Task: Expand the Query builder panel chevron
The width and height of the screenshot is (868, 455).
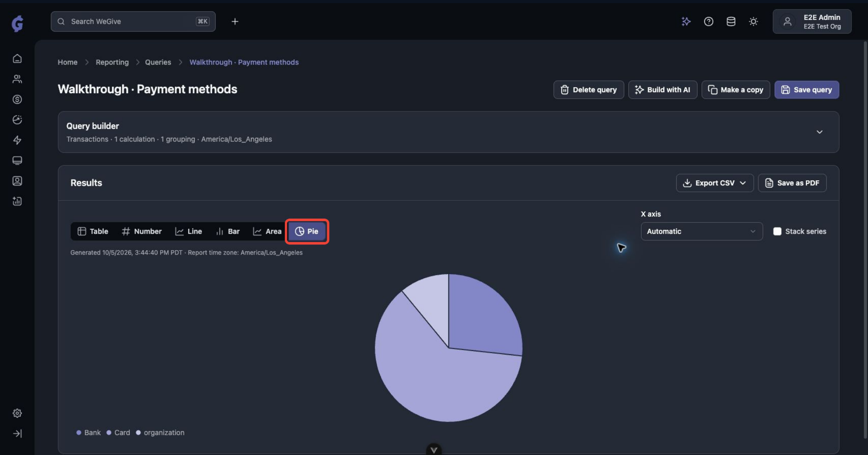Action: pyautogui.click(x=820, y=132)
